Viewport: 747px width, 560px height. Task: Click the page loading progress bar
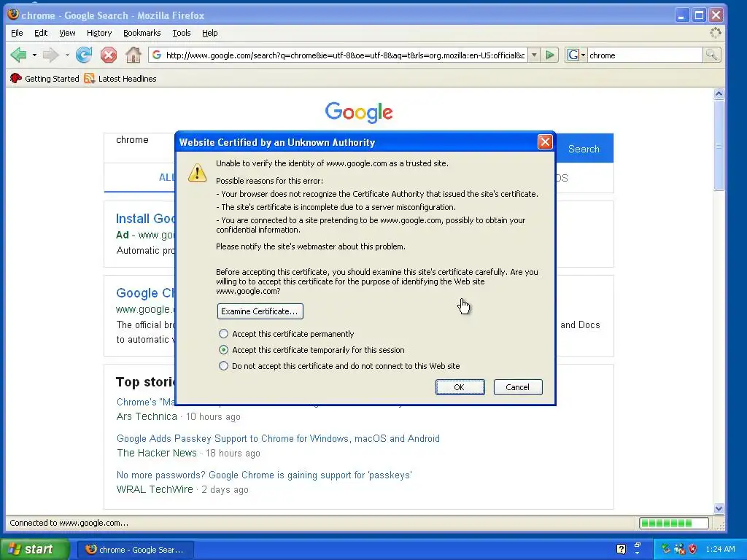[673, 524]
